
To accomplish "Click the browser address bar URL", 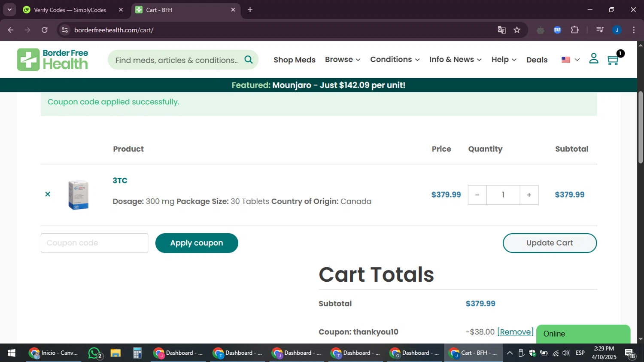I will pyautogui.click(x=114, y=30).
